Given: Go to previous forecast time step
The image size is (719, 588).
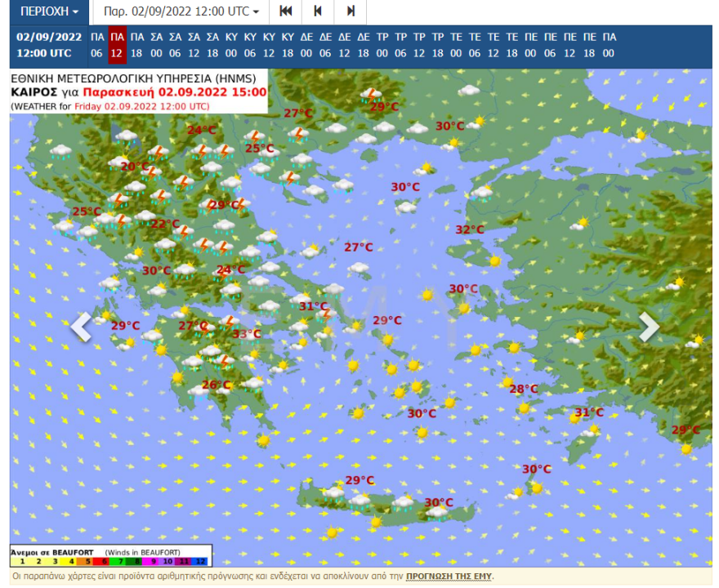Looking at the screenshot, I should click(318, 12).
